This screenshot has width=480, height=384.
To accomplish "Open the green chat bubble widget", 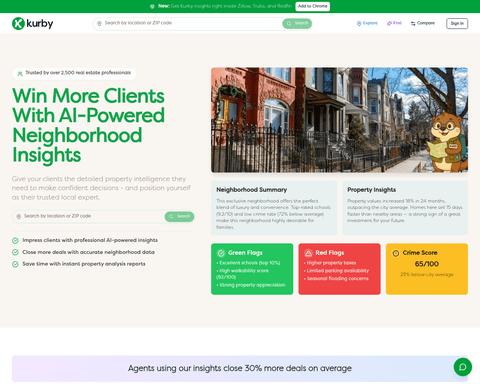I will pos(463,367).
